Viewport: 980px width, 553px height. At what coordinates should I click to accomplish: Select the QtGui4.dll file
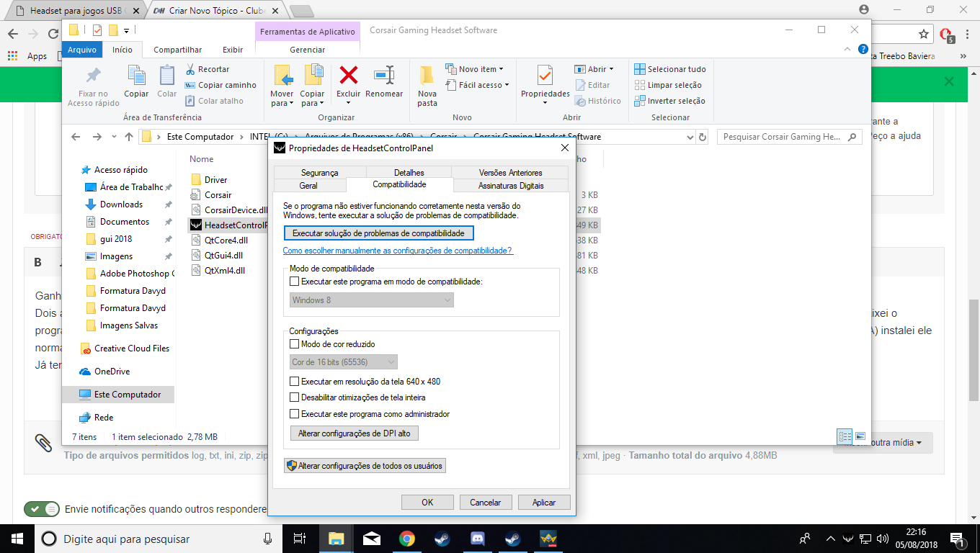pos(223,255)
